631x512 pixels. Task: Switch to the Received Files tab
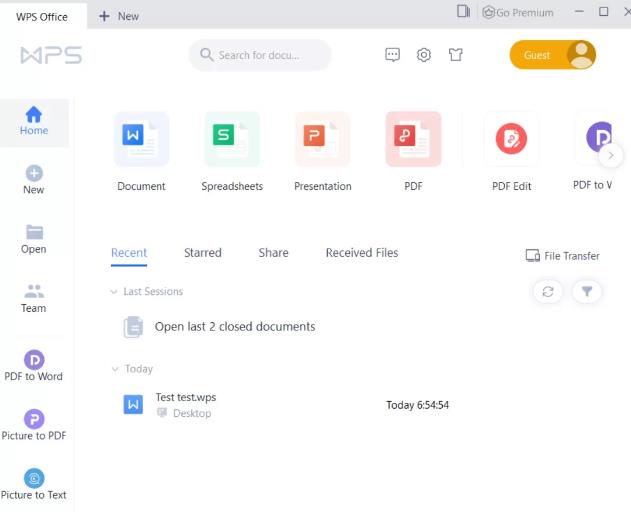coord(362,253)
